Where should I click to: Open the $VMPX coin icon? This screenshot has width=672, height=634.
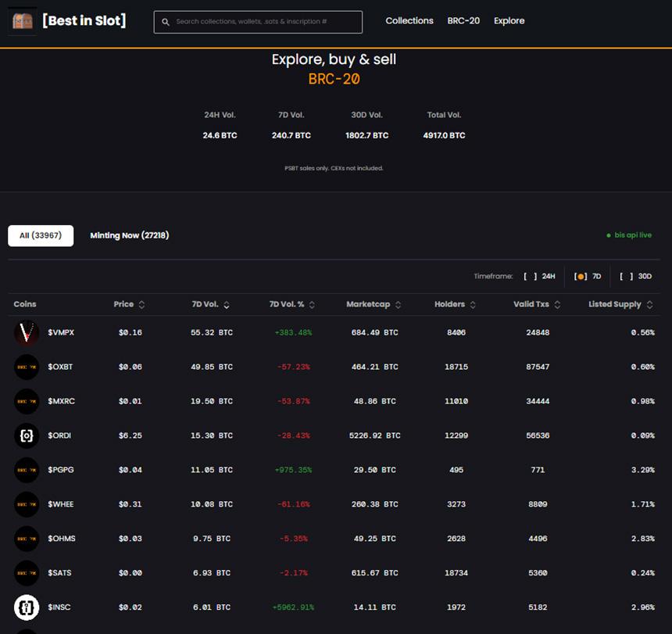pos(27,333)
